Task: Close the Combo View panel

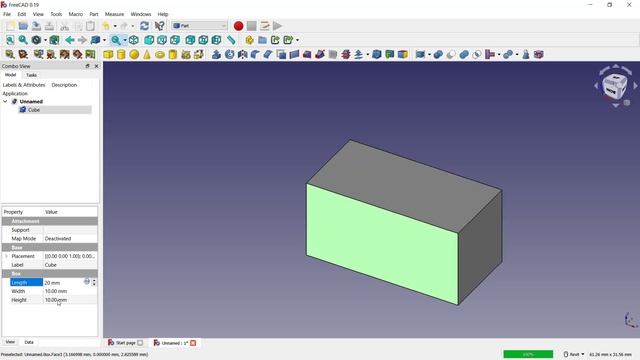Action: point(96,66)
